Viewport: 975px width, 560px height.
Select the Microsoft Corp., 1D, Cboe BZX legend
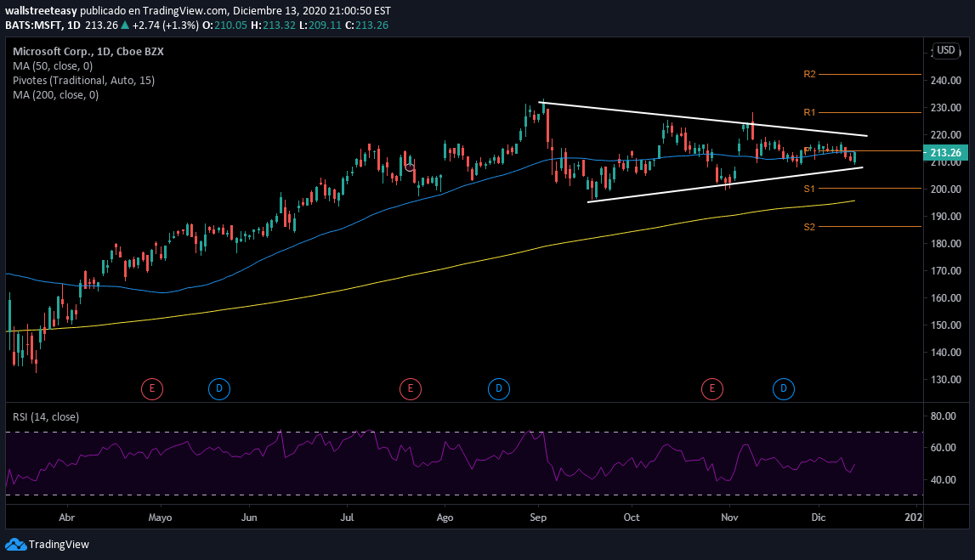(88, 52)
